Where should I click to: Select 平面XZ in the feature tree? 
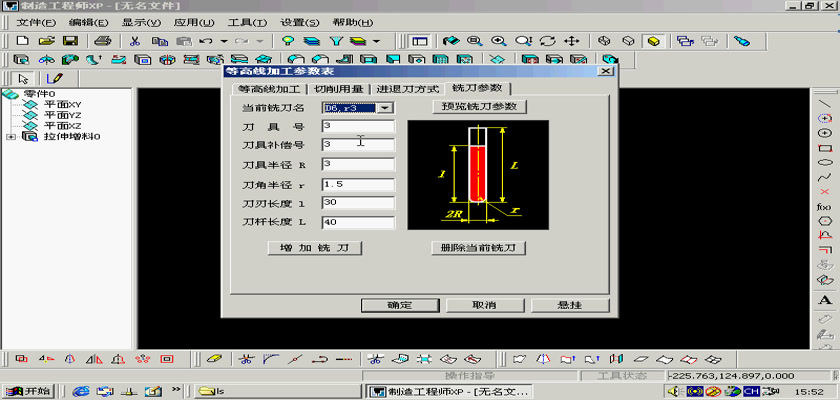pos(62,126)
